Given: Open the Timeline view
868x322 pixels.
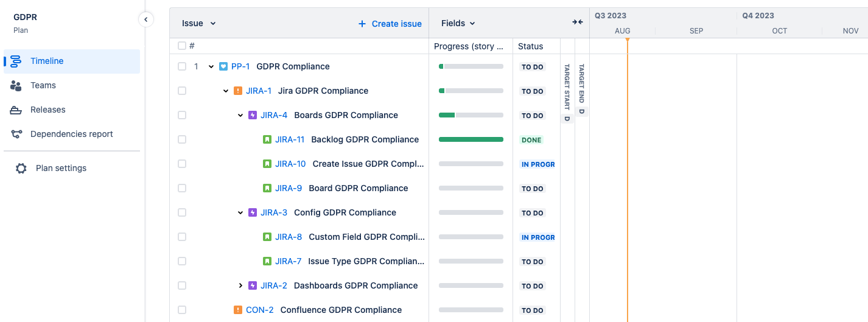Looking at the screenshot, I should pos(72,61).
